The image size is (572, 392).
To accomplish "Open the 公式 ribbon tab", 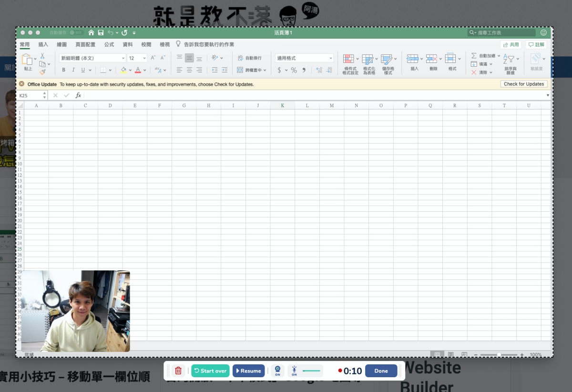I will [109, 44].
